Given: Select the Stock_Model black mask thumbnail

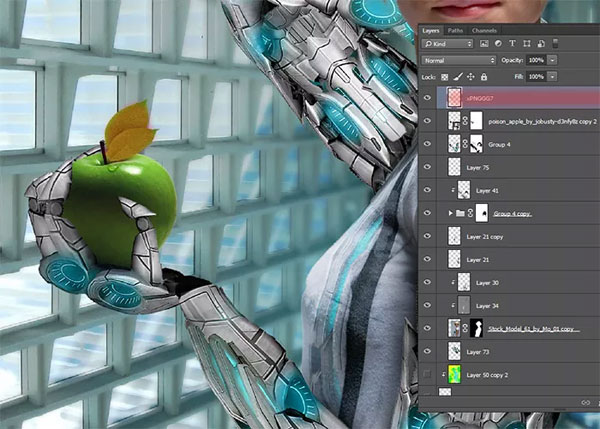Looking at the screenshot, I should click(x=476, y=328).
